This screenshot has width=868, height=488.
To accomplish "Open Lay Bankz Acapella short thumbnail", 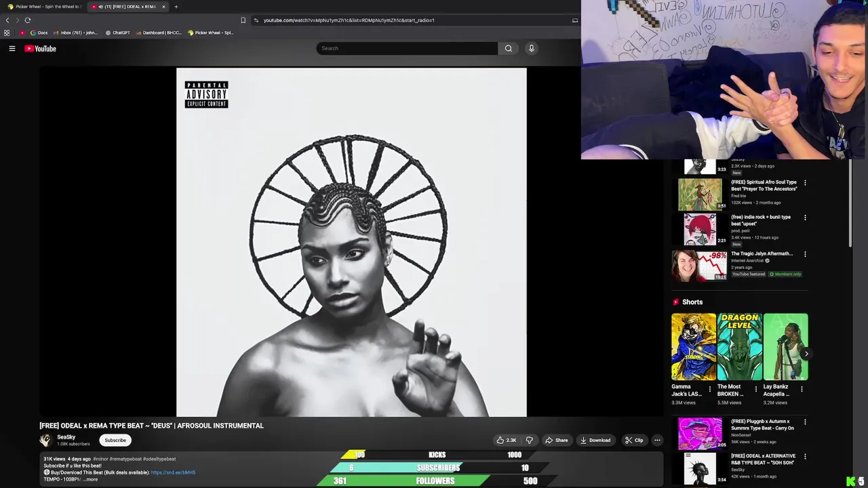I will pyautogui.click(x=785, y=346).
